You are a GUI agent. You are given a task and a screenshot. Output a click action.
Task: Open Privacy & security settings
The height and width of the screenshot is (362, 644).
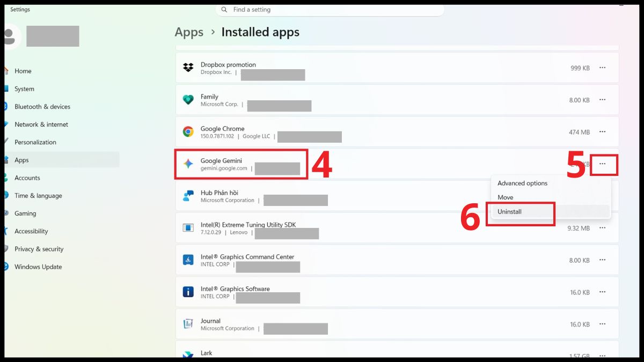(39, 249)
